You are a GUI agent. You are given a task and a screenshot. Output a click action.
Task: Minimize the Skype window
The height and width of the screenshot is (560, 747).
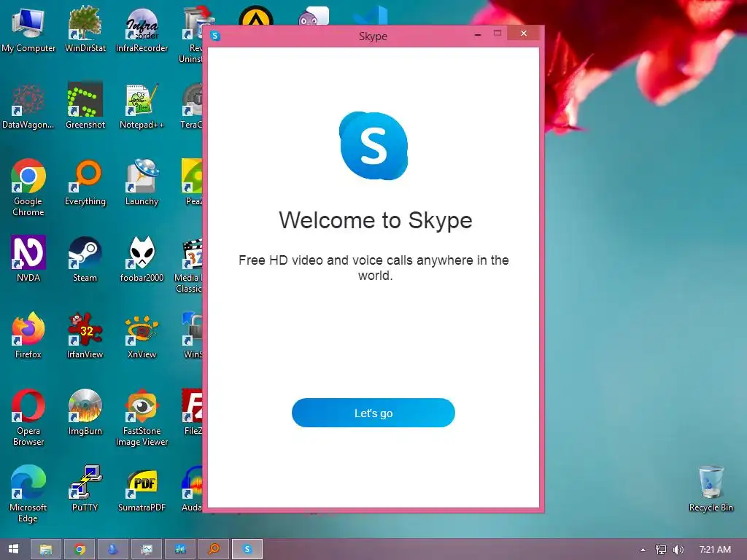478,35
